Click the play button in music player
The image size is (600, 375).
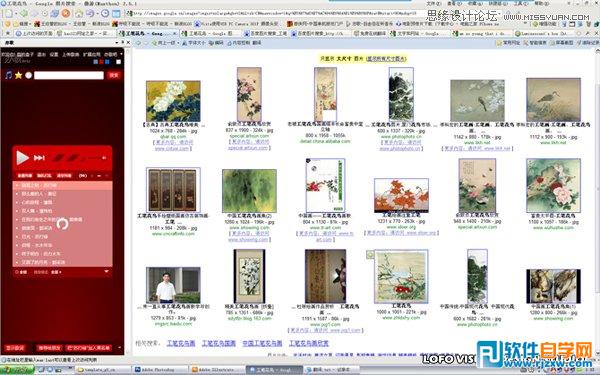click(22, 158)
